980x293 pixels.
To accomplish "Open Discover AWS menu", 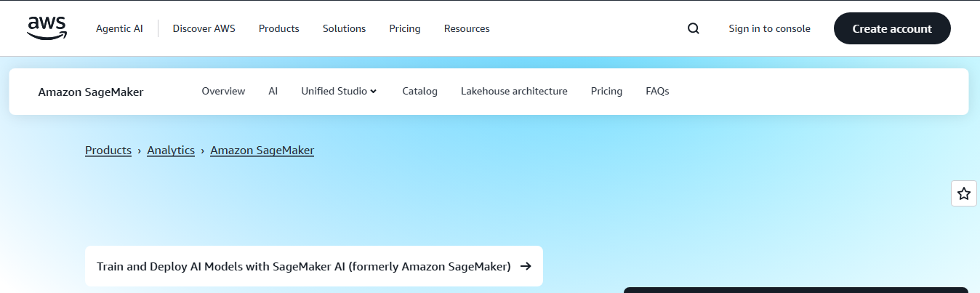I will pyautogui.click(x=204, y=28).
